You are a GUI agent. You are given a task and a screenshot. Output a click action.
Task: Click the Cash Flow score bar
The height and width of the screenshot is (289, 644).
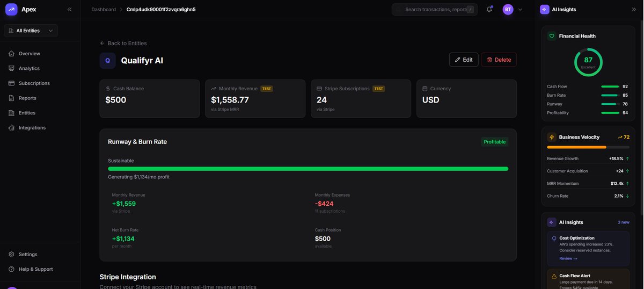(610, 86)
